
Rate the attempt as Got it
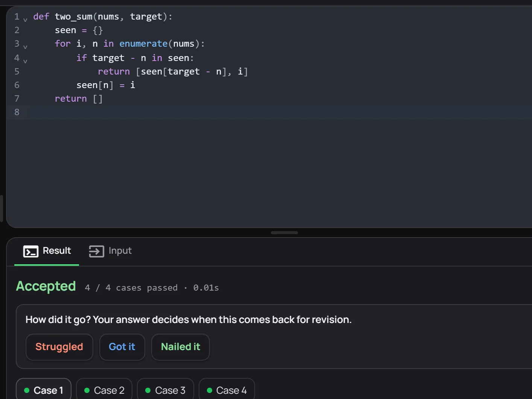tap(122, 347)
